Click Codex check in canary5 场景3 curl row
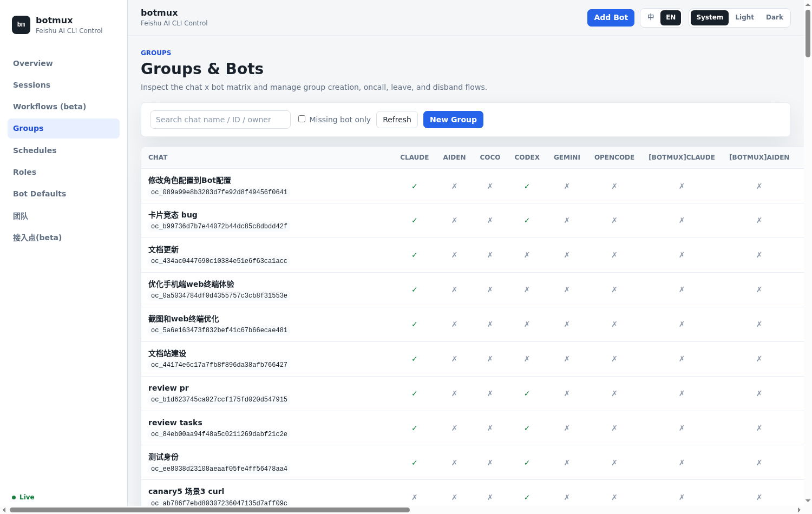Image resolution: width=812 pixels, height=514 pixels. (x=527, y=497)
